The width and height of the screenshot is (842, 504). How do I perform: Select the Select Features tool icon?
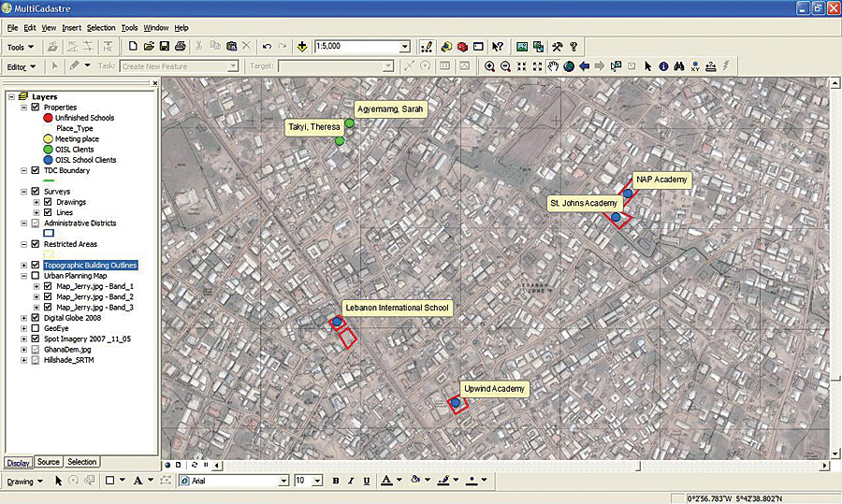[616, 66]
